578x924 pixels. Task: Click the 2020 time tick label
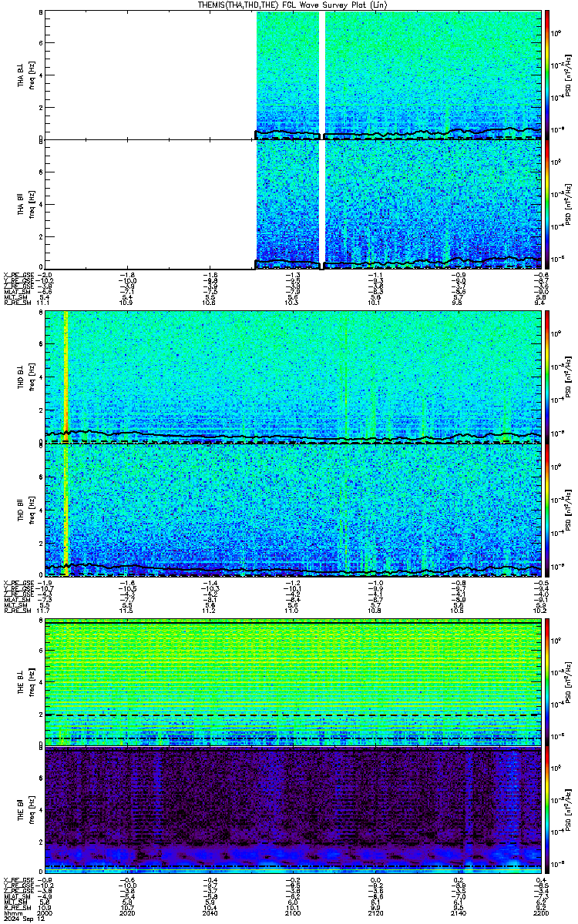pos(128,913)
